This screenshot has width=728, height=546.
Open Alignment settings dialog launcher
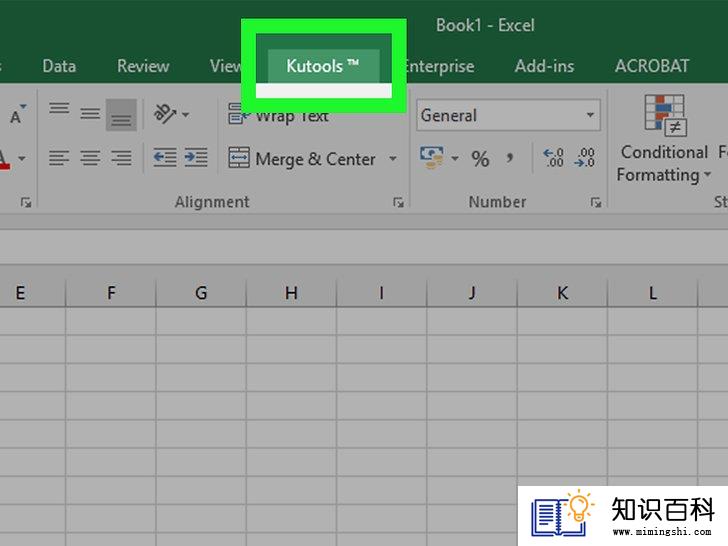point(398,202)
